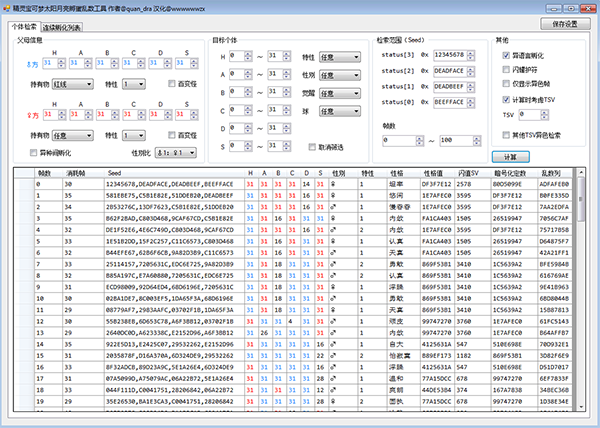Image resolution: width=600 pixels, height=428 pixels.
Task: Enable the 闪耀护符 checkbox
Action: pyautogui.click(x=504, y=71)
